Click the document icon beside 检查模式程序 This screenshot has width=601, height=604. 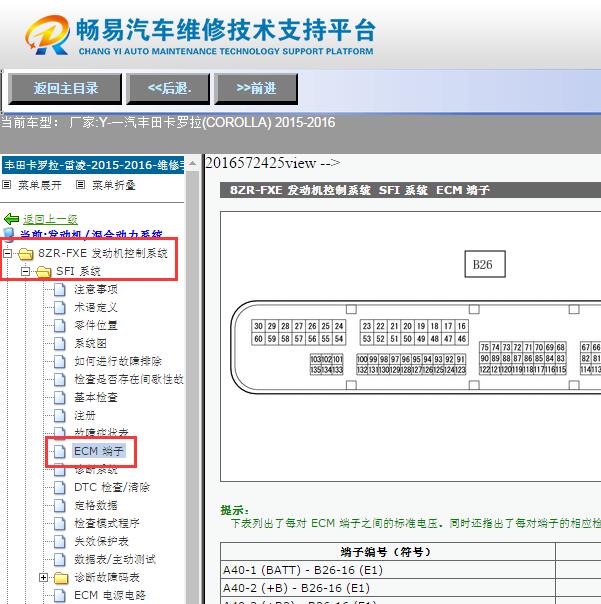click(x=59, y=523)
